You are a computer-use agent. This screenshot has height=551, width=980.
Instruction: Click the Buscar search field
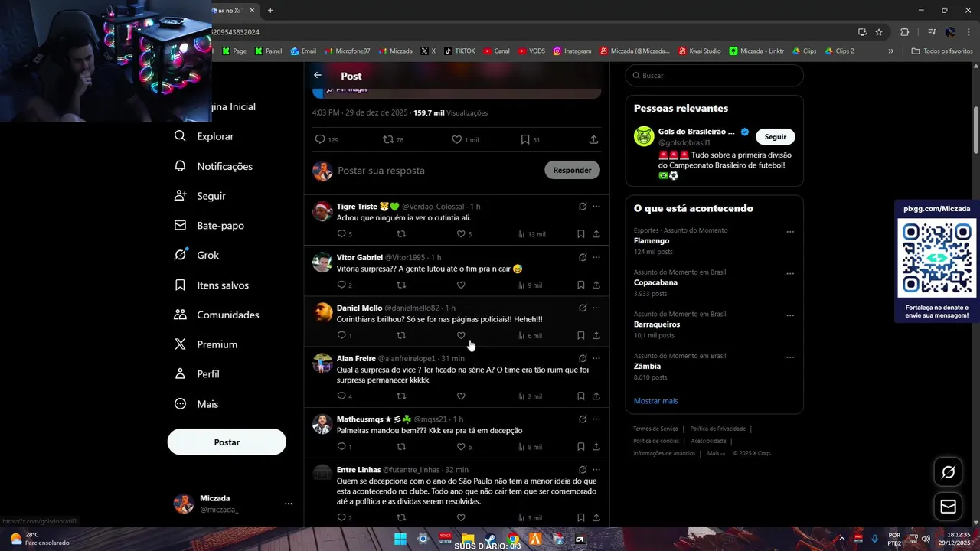pyautogui.click(x=714, y=76)
